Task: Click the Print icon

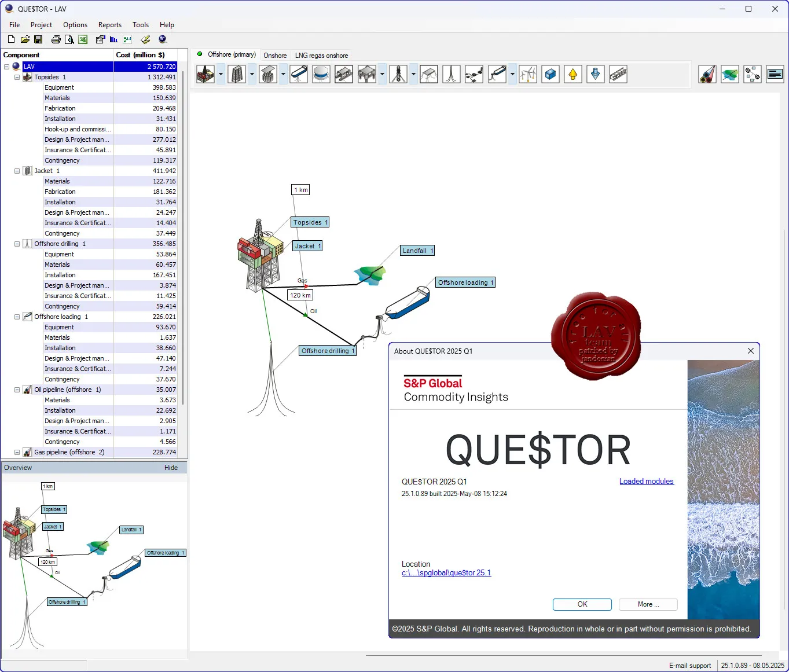Action: (56, 39)
